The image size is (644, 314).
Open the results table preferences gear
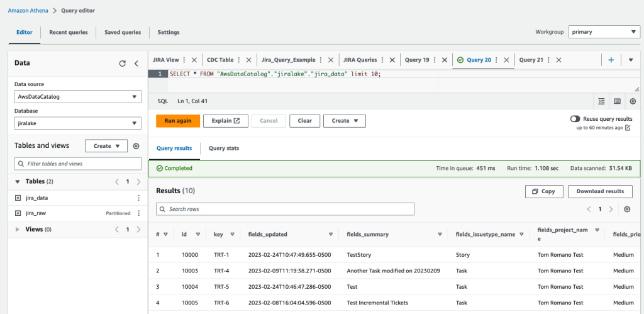click(x=627, y=209)
